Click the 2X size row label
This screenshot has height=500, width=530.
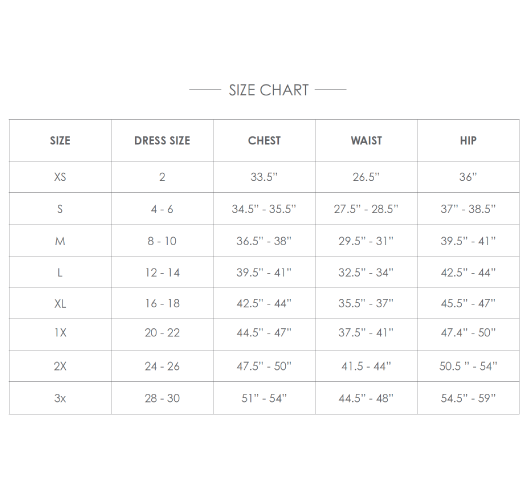click(x=60, y=366)
